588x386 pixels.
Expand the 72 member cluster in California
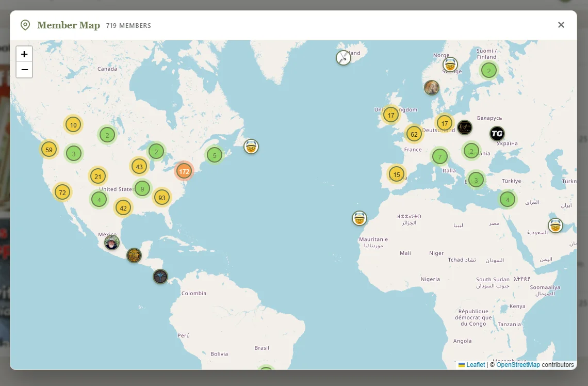(62, 192)
